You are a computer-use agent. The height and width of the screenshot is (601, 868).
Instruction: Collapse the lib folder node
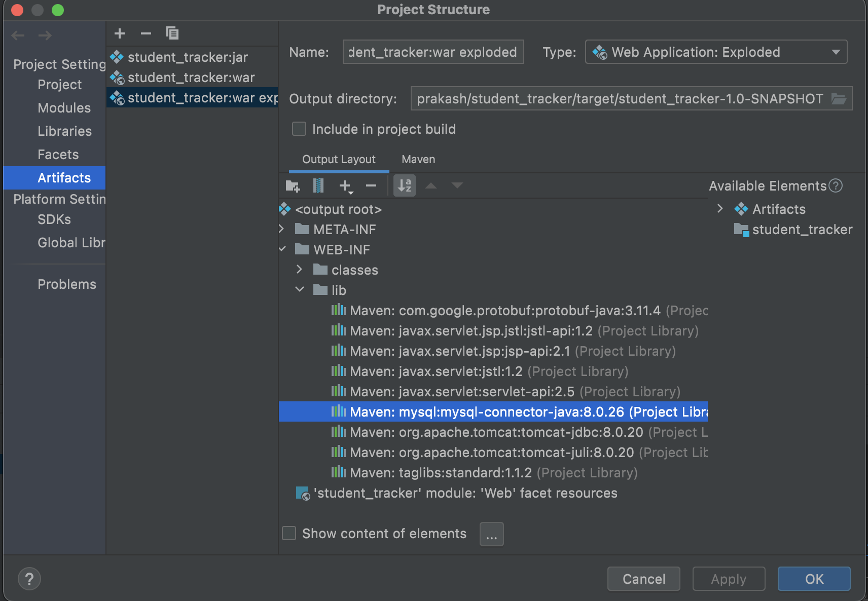coord(300,290)
